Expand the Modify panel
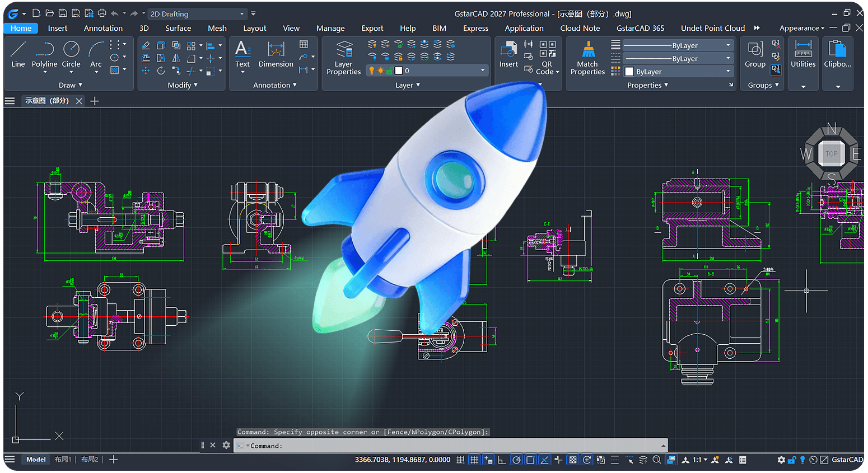Screen dimensions: 868x473 click(x=183, y=85)
